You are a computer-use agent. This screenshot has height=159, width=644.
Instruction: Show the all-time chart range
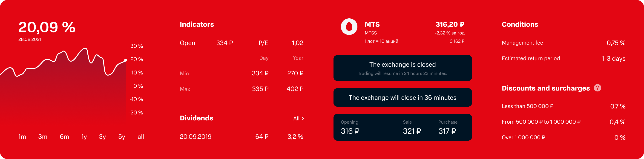tap(141, 137)
